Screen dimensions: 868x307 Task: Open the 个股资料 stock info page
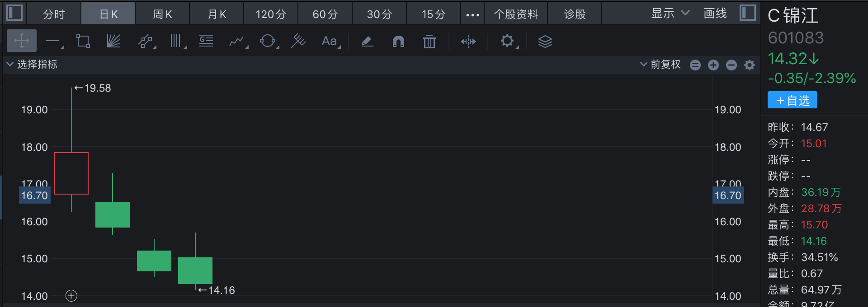point(516,14)
